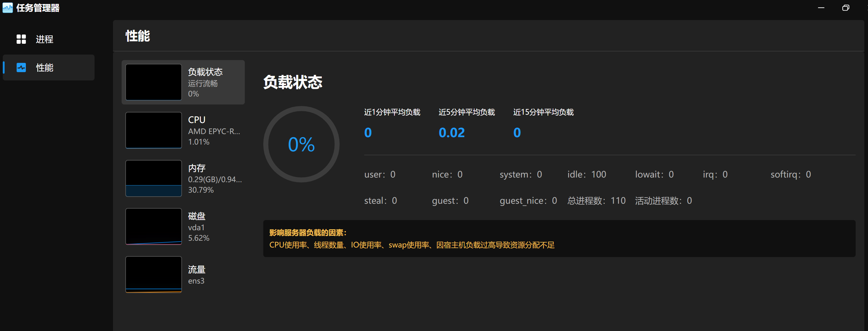Click the 近1分钟平均负载 value
The image size is (868, 331).
(x=368, y=133)
